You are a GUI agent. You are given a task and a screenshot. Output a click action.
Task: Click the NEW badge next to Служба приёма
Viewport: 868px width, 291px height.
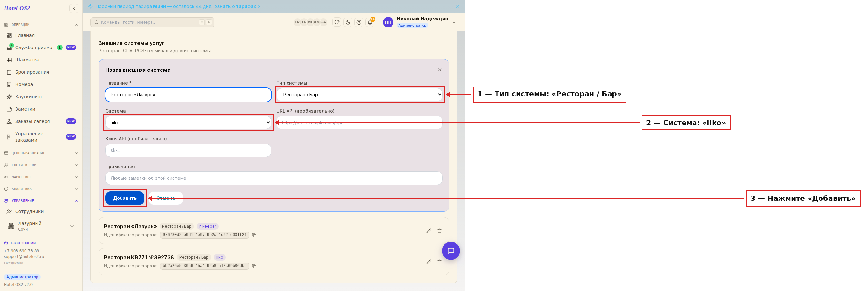coord(71,48)
